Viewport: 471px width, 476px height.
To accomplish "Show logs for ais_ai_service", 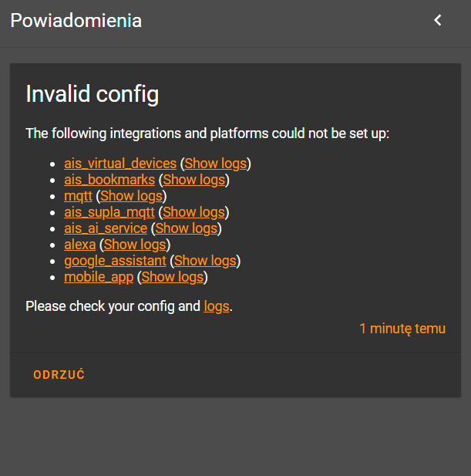I will pyautogui.click(x=187, y=228).
